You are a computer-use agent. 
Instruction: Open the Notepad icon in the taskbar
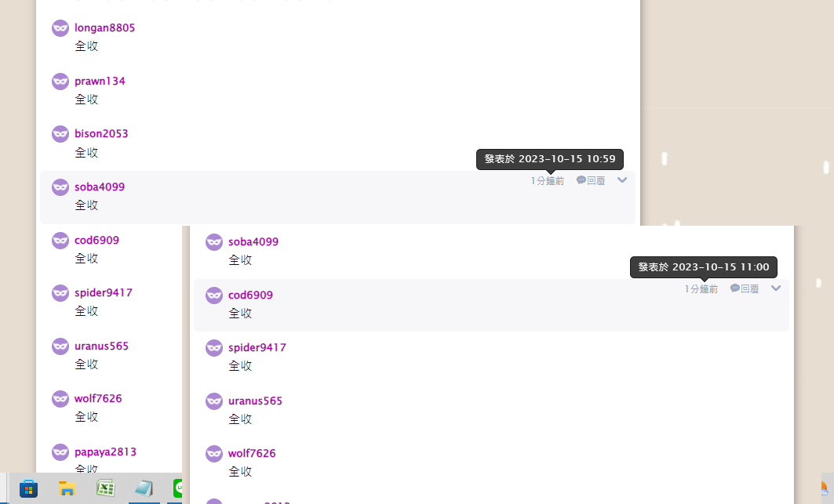coord(144,488)
